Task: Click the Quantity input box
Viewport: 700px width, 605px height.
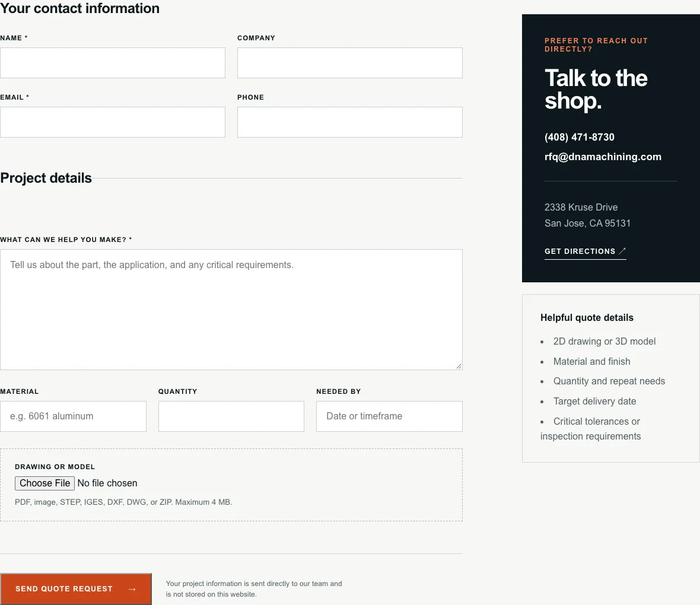Action: [231, 416]
